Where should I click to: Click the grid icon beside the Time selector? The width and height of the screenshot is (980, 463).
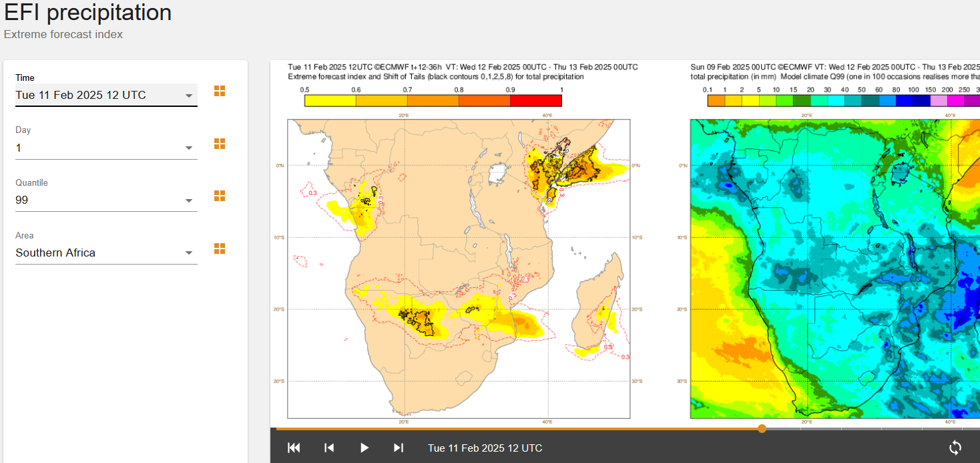tap(220, 91)
